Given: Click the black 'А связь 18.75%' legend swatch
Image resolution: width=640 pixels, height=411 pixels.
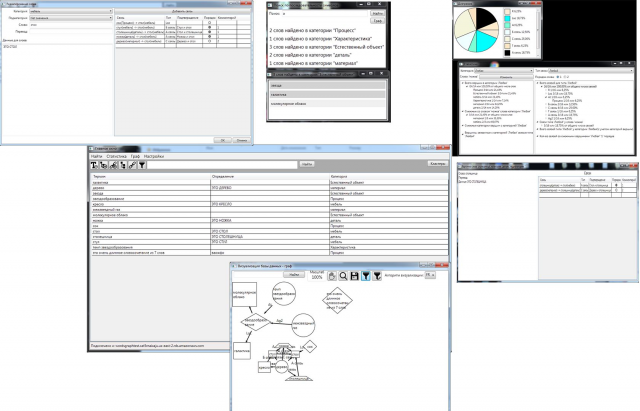Looking at the screenshot, I should pos(507,53).
